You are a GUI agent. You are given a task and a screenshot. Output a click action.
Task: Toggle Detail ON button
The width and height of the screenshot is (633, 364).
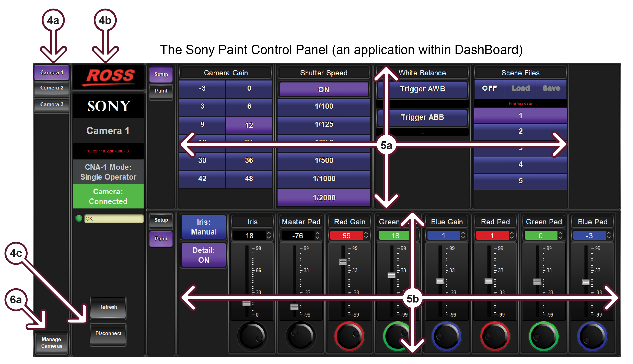tap(204, 255)
